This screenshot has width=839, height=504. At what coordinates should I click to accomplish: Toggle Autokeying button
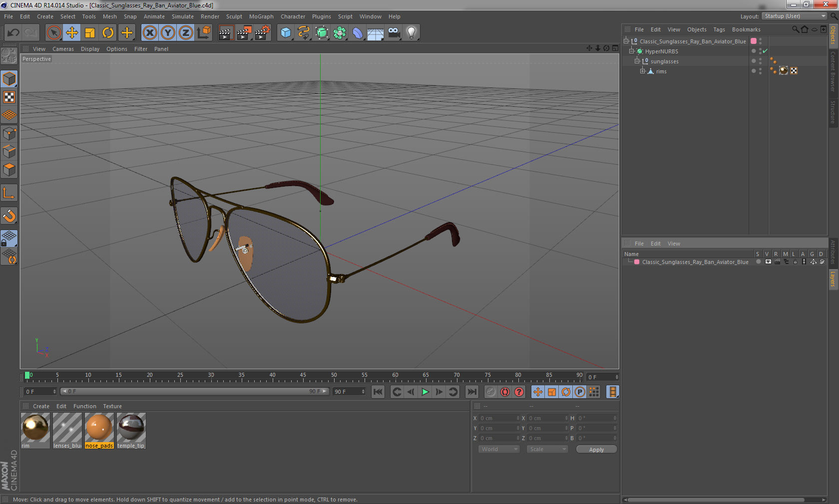pos(505,392)
